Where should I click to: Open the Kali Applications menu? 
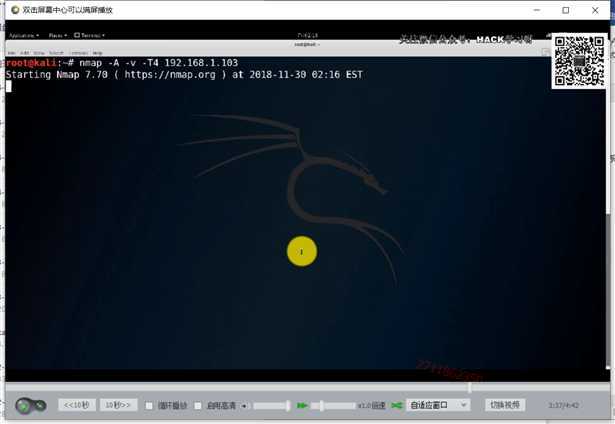click(24, 35)
